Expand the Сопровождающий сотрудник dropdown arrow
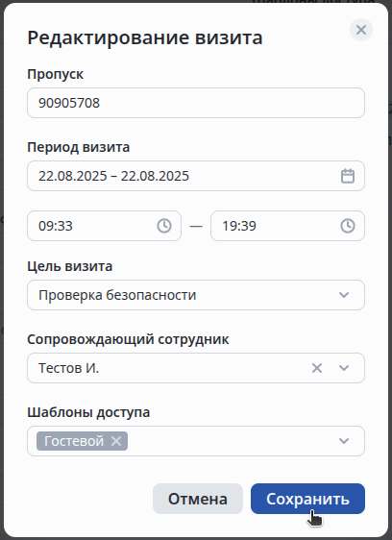This screenshot has width=392, height=540. pos(344,368)
